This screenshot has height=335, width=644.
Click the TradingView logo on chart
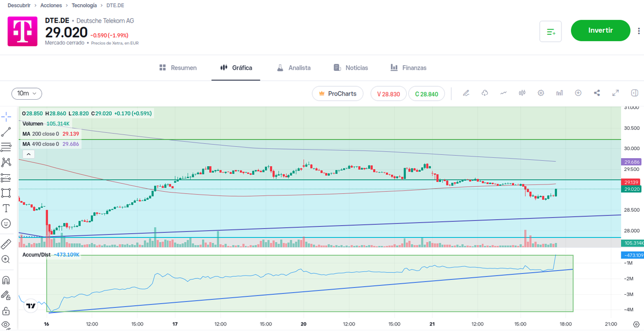pyautogui.click(x=31, y=306)
